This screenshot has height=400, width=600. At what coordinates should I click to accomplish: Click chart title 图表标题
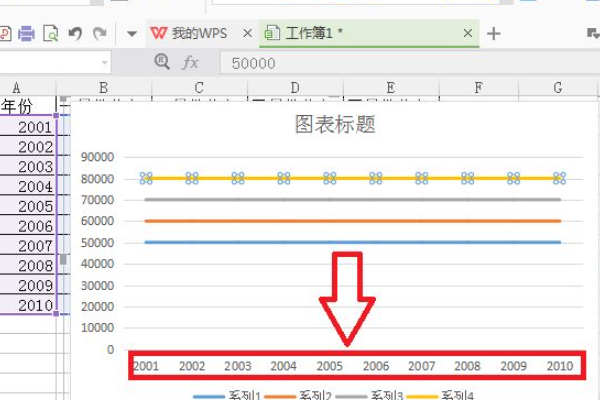[x=335, y=124]
